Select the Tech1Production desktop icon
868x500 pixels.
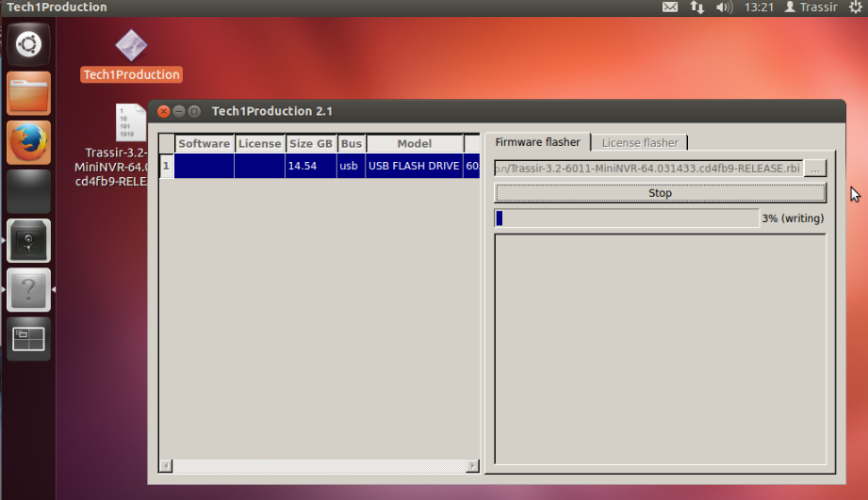(131, 56)
